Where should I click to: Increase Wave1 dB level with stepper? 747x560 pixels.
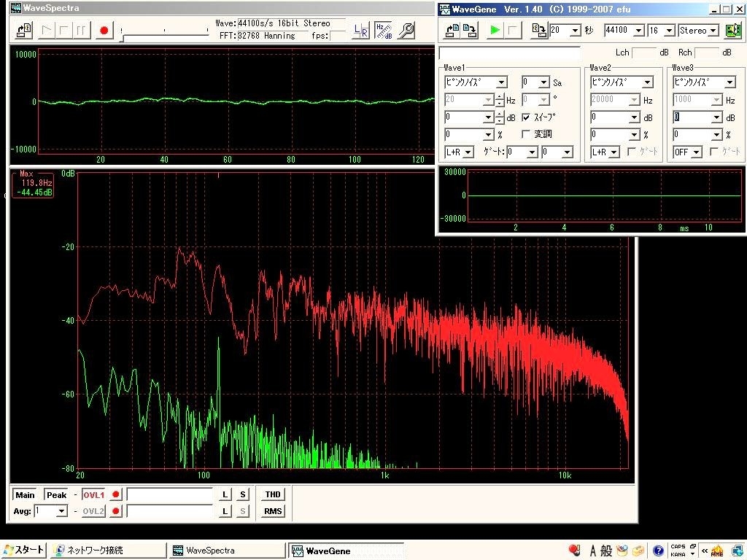point(499,114)
